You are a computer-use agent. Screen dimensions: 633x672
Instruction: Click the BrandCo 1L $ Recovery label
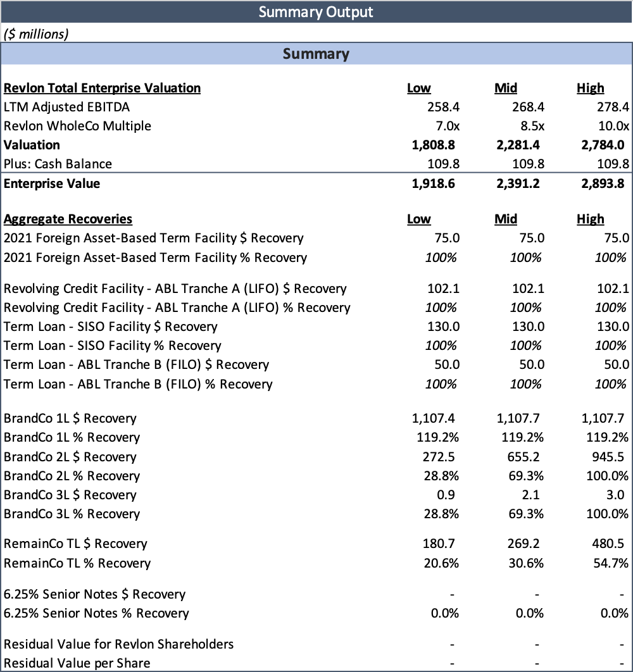(x=70, y=418)
